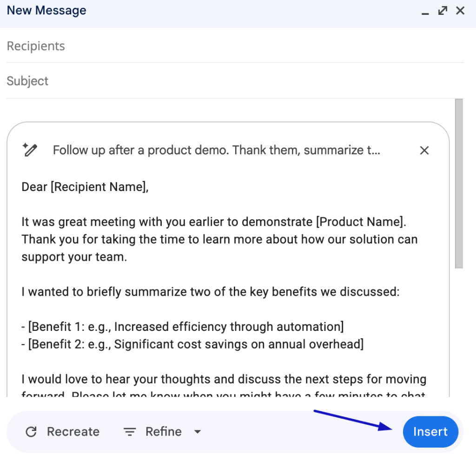Insert the generated email draft

(x=430, y=431)
